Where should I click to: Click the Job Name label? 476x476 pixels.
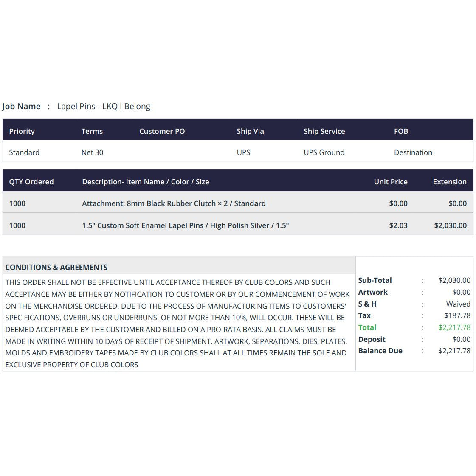click(x=21, y=106)
